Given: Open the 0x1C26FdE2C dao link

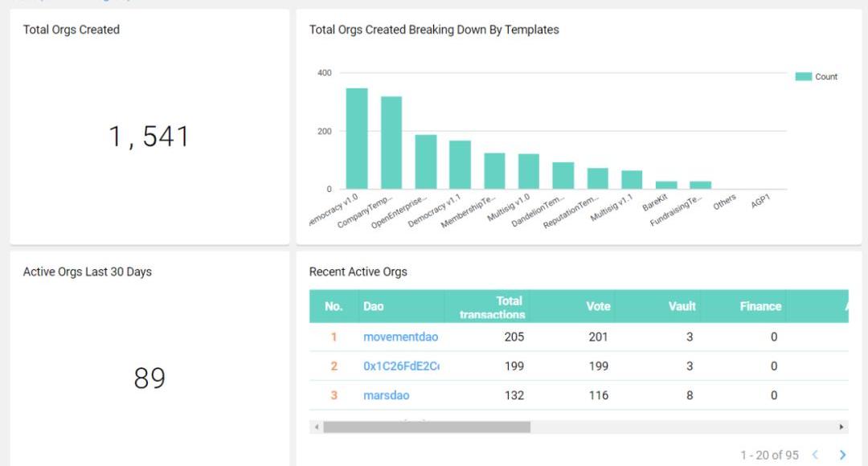Looking at the screenshot, I should [401, 366].
